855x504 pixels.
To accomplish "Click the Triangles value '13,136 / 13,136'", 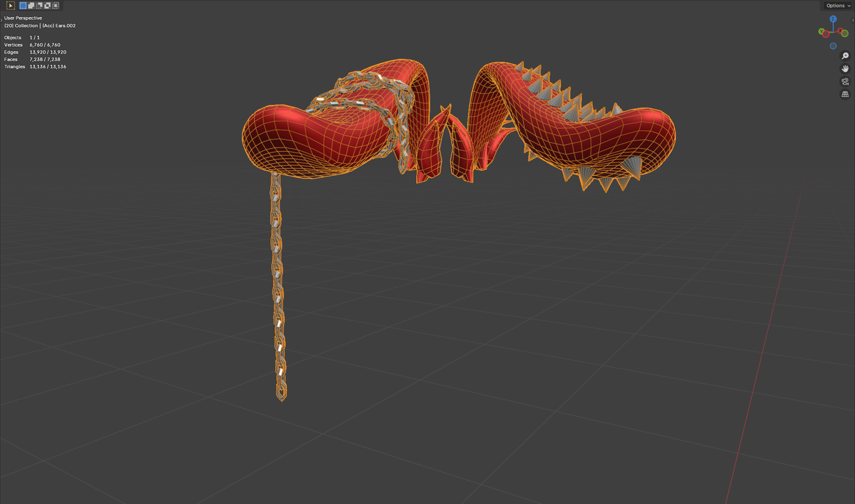I will click(48, 67).
